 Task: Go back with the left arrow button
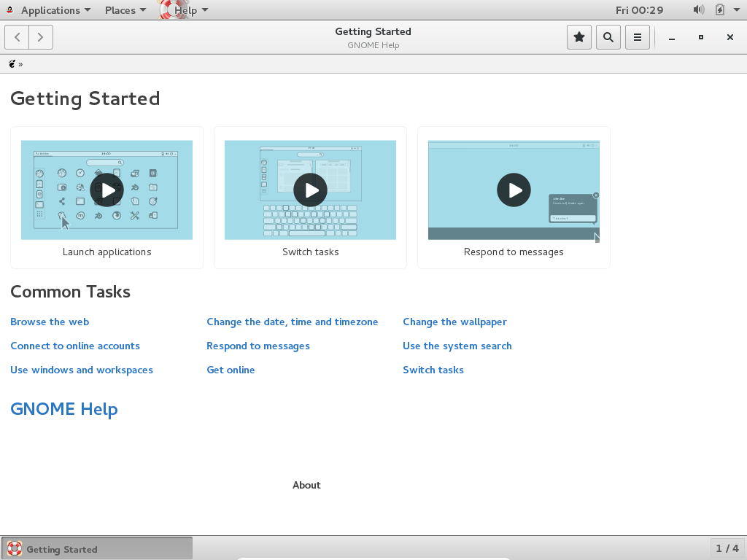(18, 37)
